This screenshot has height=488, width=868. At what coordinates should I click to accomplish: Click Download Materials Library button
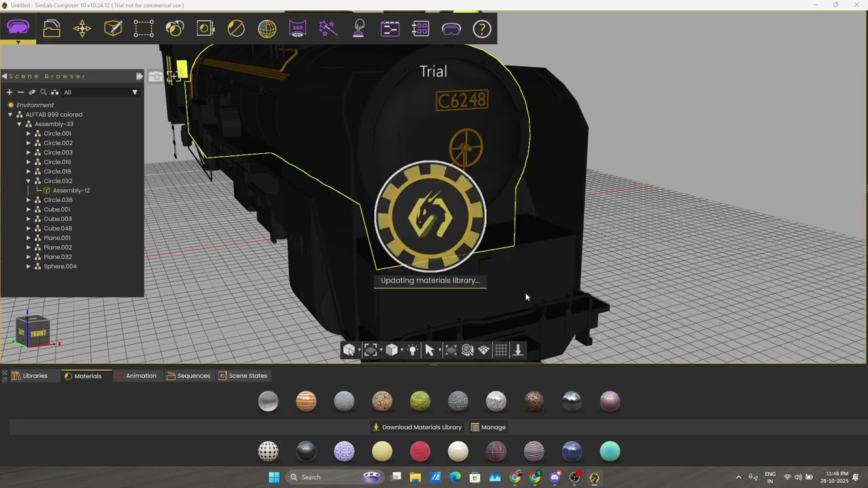point(417,427)
